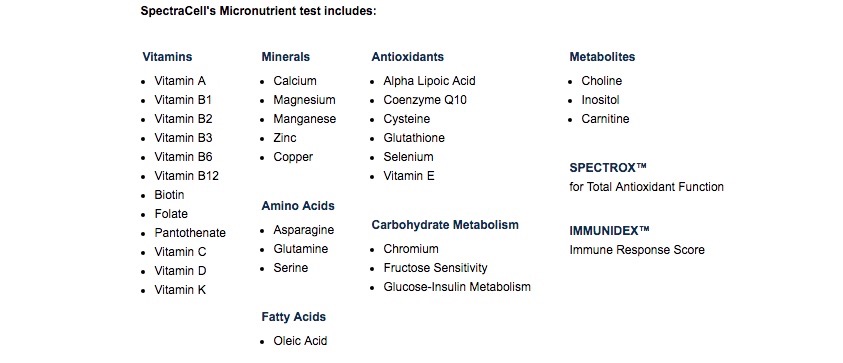
Task: Click the SPECTROX heading
Action: point(608,168)
